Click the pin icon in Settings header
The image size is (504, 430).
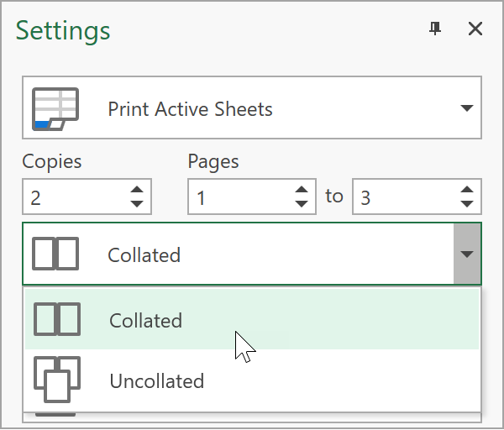[x=434, y=29]
